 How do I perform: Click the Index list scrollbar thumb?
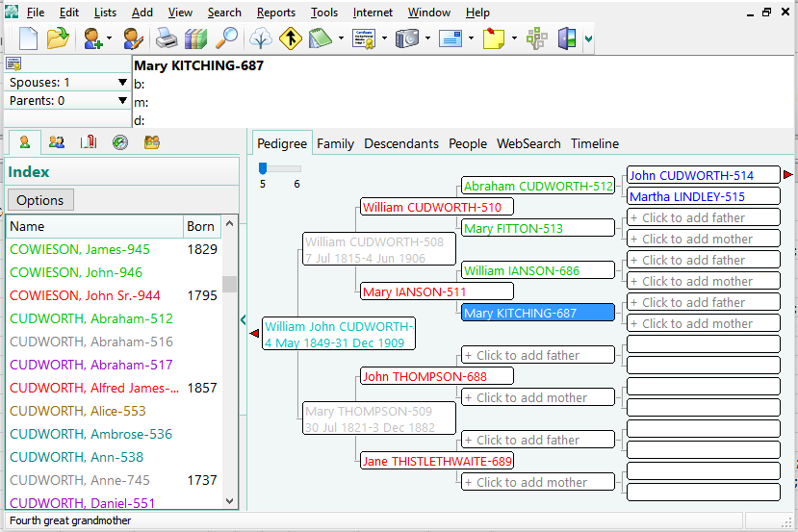pos(229,285)
